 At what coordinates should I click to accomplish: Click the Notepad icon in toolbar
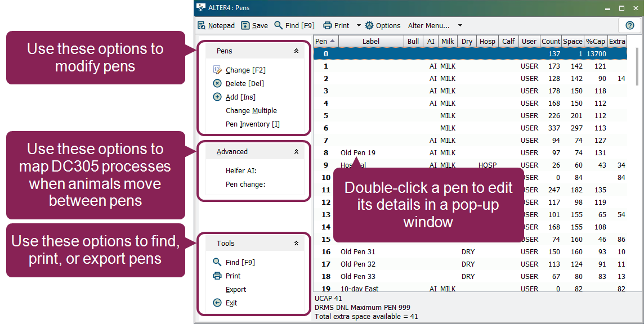pyautogui.click(x=202, y=25)
